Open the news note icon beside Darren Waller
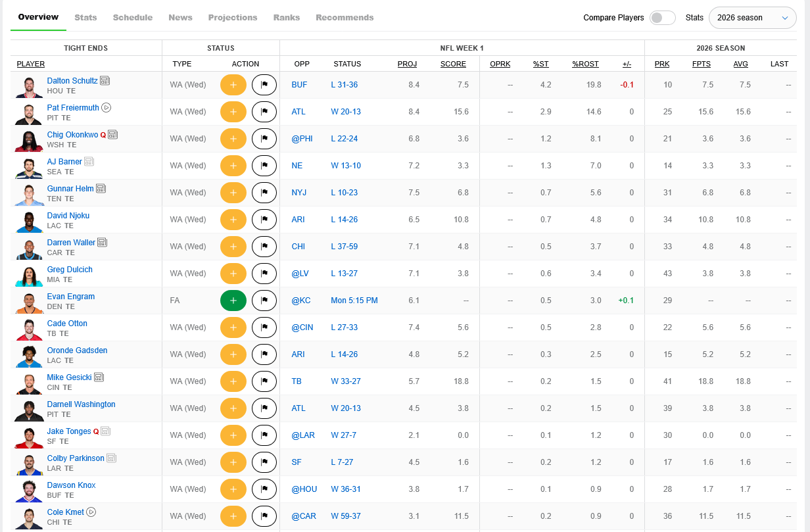 click(103, 243)
